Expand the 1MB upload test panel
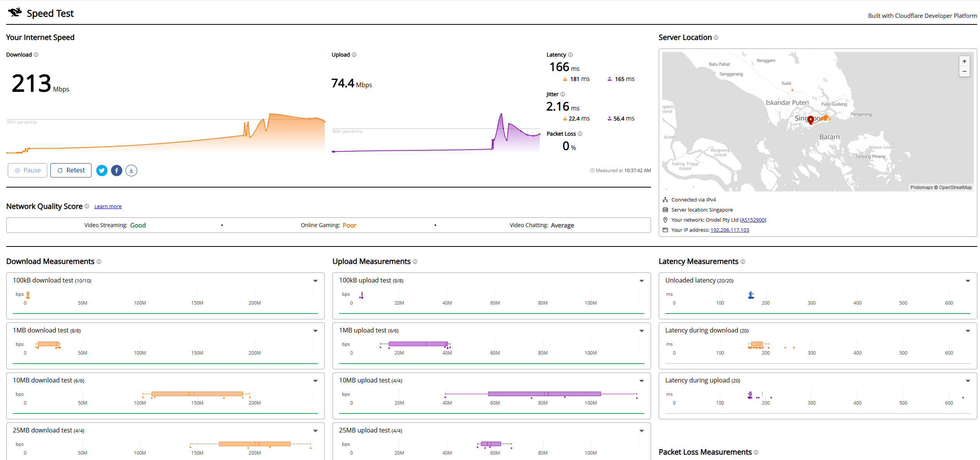The width and height of the screenshot is (980, 460). (642, 331)
